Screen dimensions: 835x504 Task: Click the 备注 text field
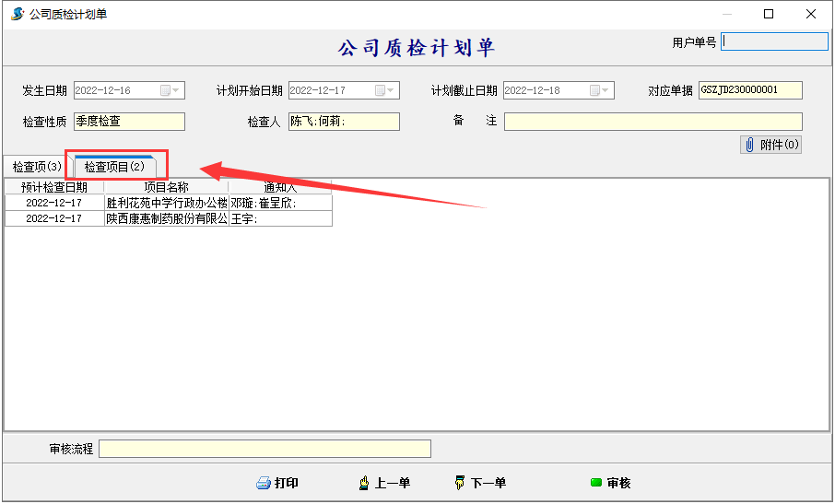(653, 122)
